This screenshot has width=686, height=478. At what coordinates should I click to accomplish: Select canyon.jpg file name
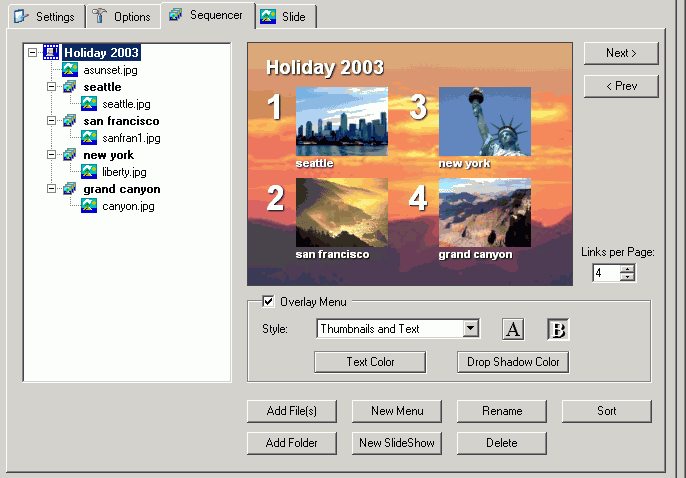[x=128, y=206]
